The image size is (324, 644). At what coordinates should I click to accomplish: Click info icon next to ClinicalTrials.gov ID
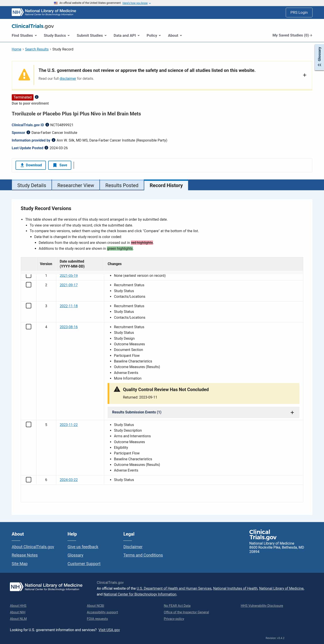[x=47, y=125]
